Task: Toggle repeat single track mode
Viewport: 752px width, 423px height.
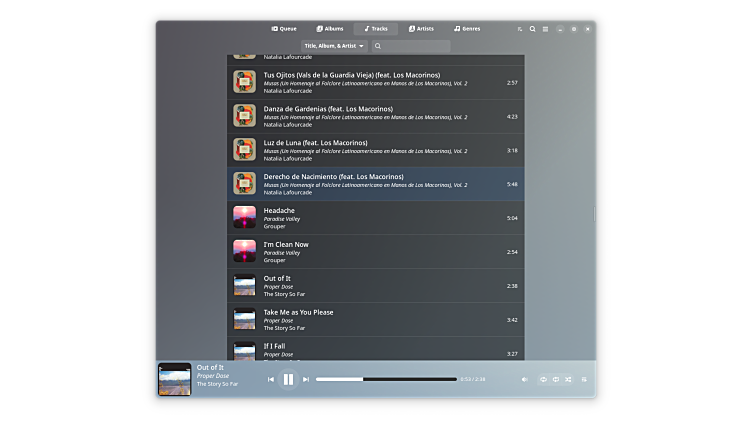Action: point(556,379)
